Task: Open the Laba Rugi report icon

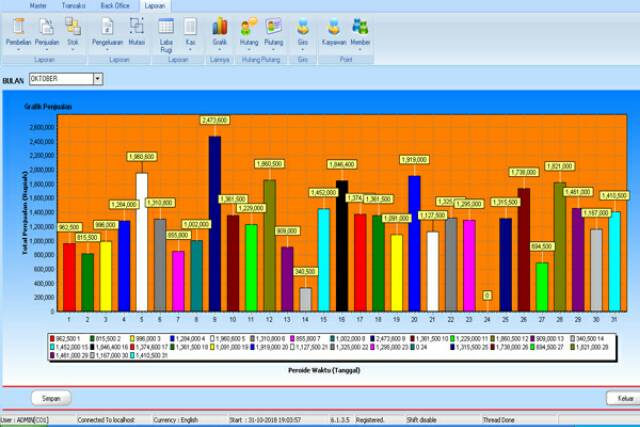Action: (166, 27)
